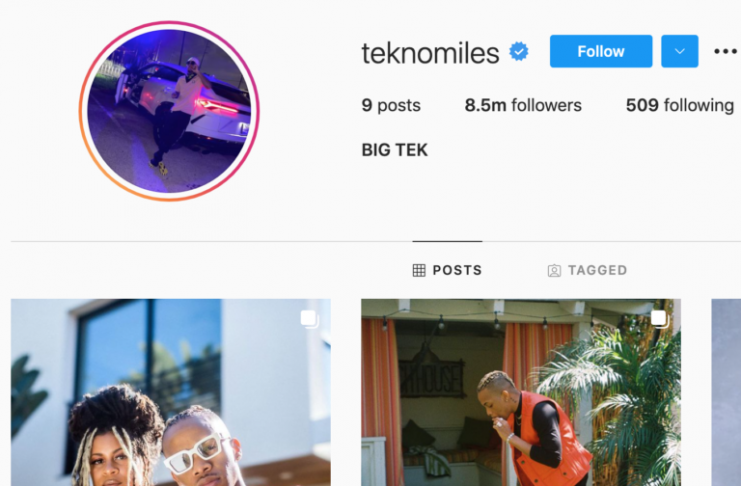Screen dimensions: 741x486
Task: Click the tagged person icon
Action: (554, 270)
